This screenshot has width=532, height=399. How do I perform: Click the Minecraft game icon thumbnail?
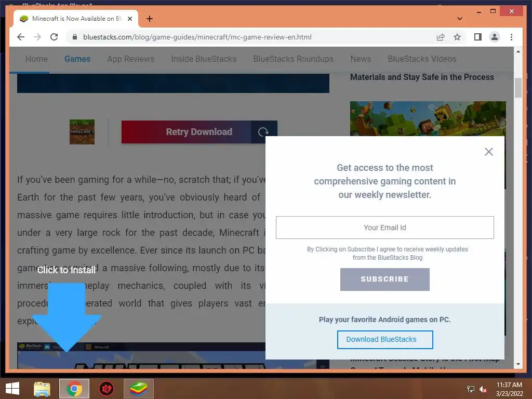point(82,132)
